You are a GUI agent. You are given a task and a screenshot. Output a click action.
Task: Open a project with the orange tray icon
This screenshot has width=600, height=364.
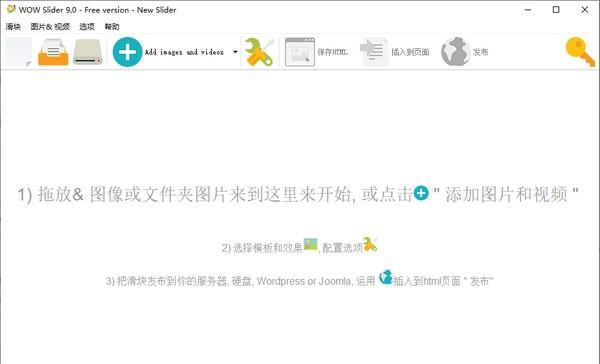coord(53,52)
